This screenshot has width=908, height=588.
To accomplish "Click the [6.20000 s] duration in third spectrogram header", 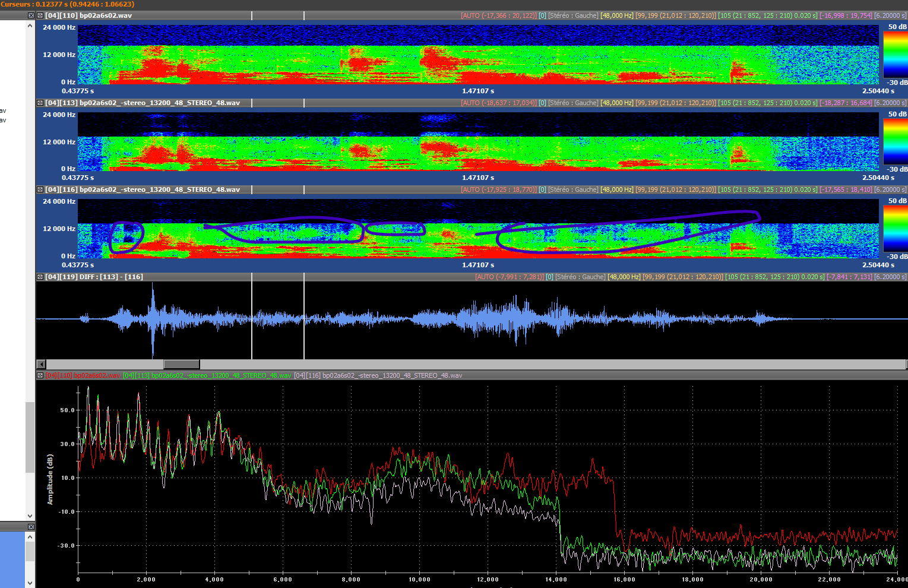I will (890, 189).
